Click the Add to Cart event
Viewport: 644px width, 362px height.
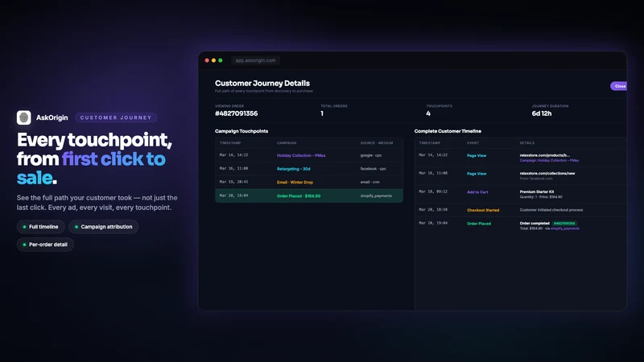(477, 192)
